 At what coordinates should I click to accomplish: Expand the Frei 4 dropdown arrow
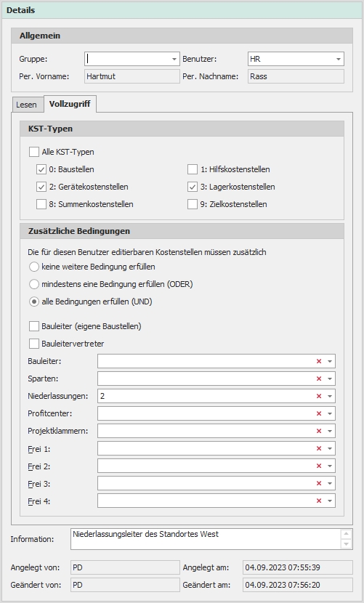pos(330,501)
